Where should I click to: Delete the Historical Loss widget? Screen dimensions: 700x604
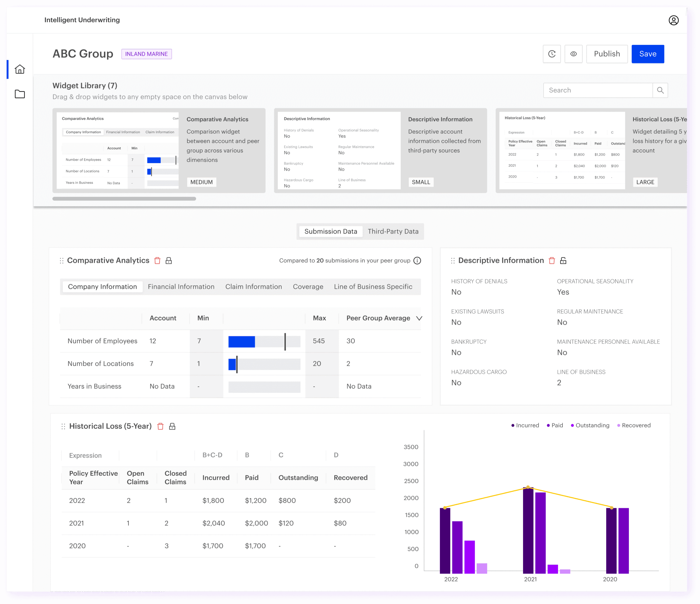tap(161, 426)
